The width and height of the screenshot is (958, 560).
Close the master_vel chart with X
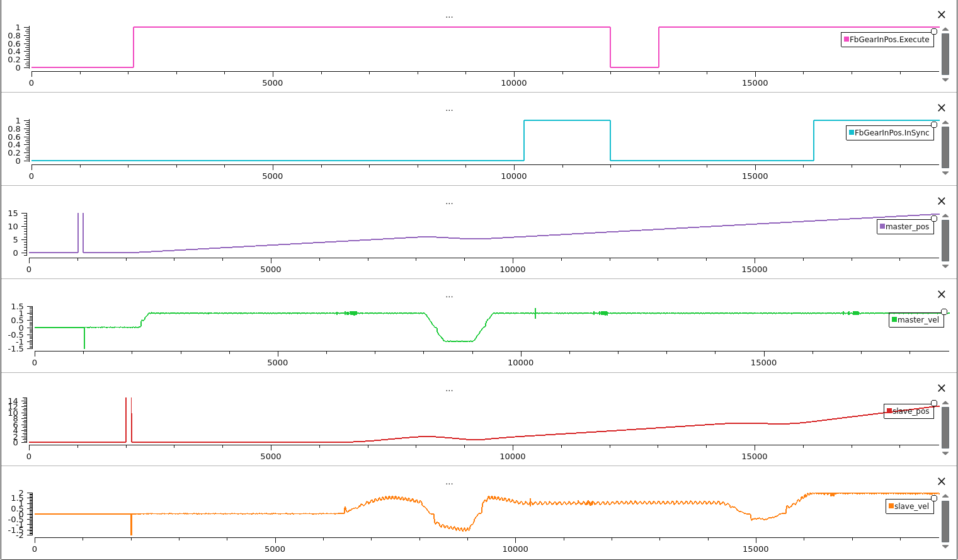click(x=942, y=295)
